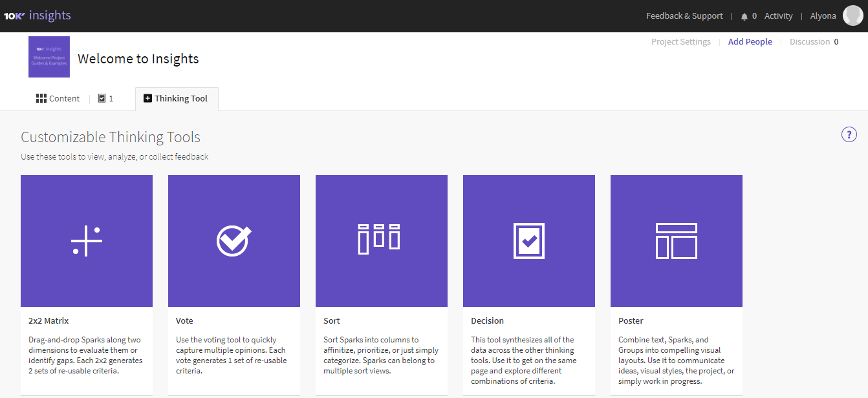Click the Vote description text
The height and width of the screenshot is (398, 868).
tap(232, 355)
